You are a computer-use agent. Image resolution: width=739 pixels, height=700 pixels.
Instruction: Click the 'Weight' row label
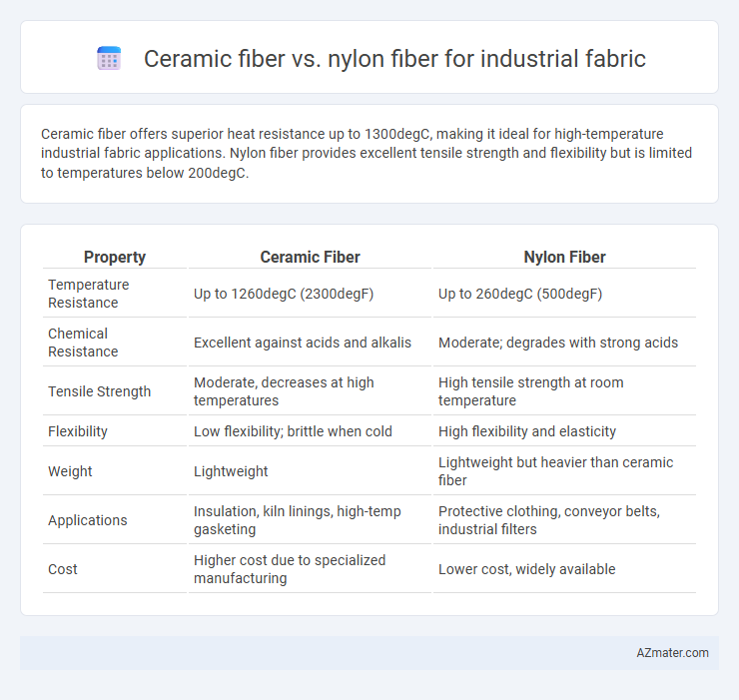click(x=70, y=471)
